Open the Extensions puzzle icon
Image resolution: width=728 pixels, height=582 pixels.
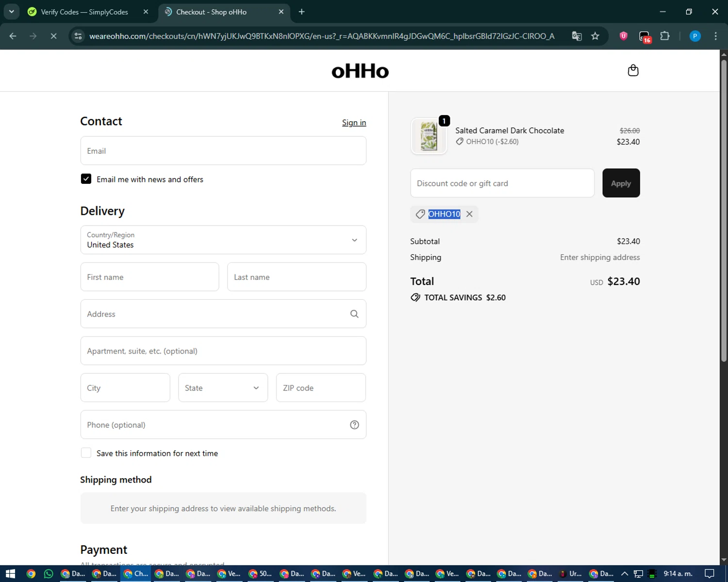[x=665, y=36]
